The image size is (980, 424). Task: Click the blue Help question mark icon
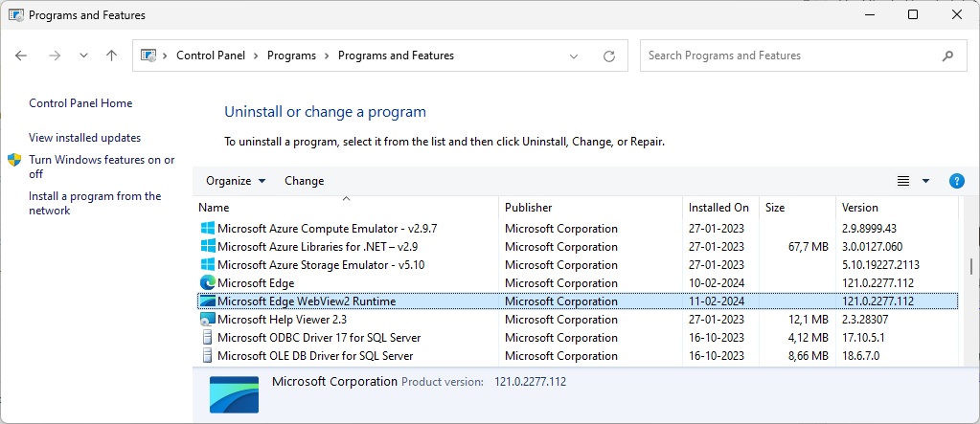point(956,181)
